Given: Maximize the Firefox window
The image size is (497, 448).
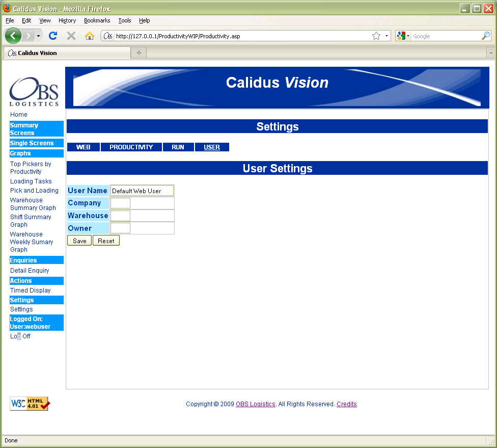Looking at the screenshot, I should point(477,8).
